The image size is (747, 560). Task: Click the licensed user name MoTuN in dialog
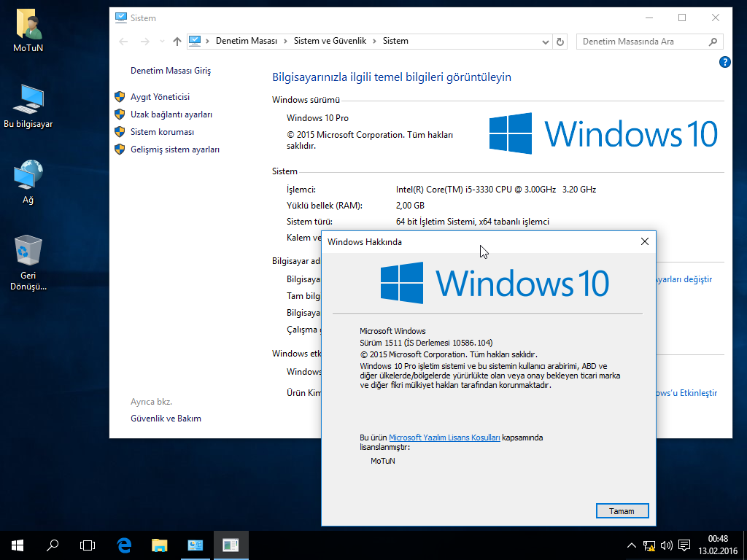click(x=383, y=461)
